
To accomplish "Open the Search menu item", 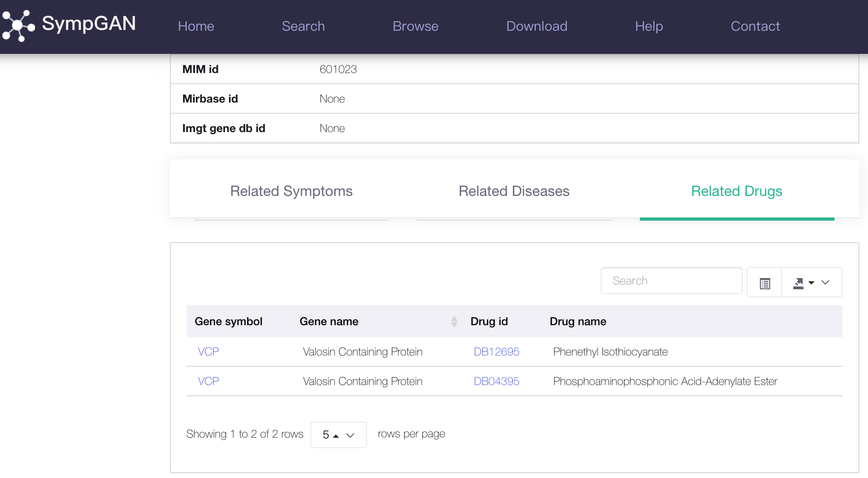I will coord(303,26).
